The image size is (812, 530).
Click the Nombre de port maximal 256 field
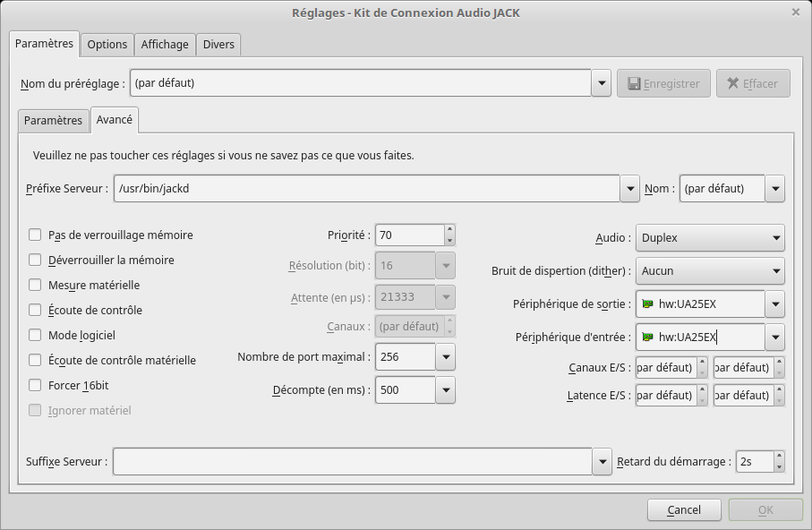406,357
